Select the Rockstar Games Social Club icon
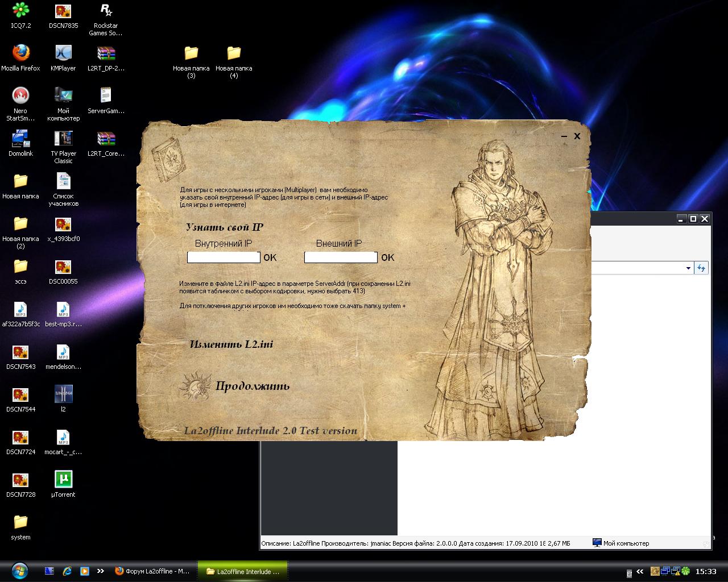728x582 pixels. [x=106, y=19]
